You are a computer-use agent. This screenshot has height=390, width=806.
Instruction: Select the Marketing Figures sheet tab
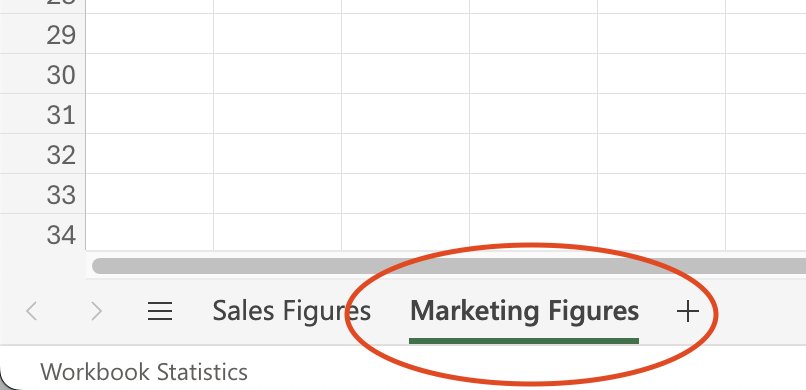(x=524, y=311)
